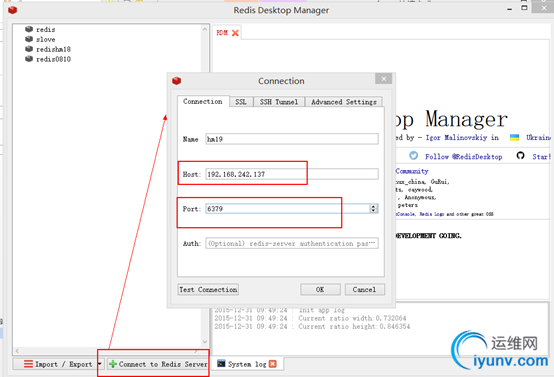Cancel the Connection dialog

click(x=364, y=289)
